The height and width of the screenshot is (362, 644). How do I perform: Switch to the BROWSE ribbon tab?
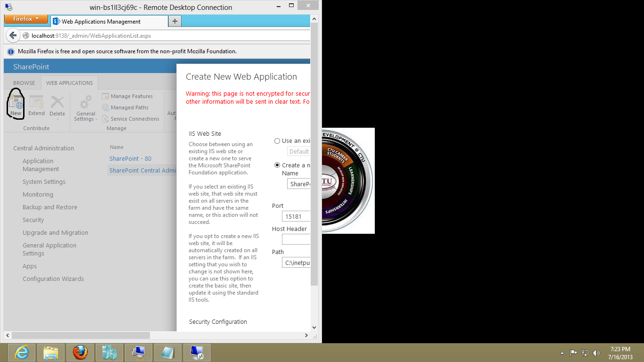[x=24, y=83]
